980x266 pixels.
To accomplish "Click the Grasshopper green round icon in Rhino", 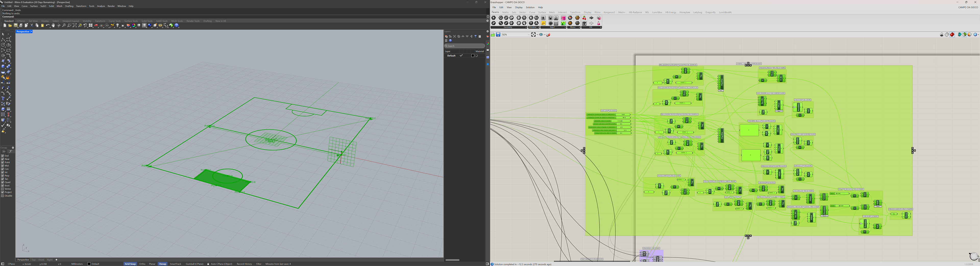I will pos(171,25).
